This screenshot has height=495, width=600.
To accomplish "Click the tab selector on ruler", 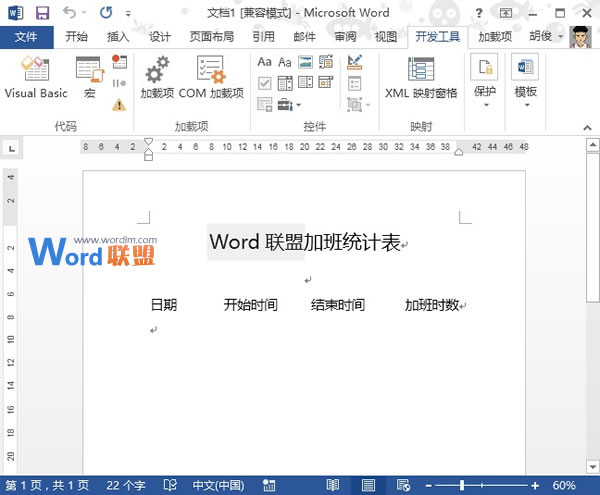I will tap(12, 148).
